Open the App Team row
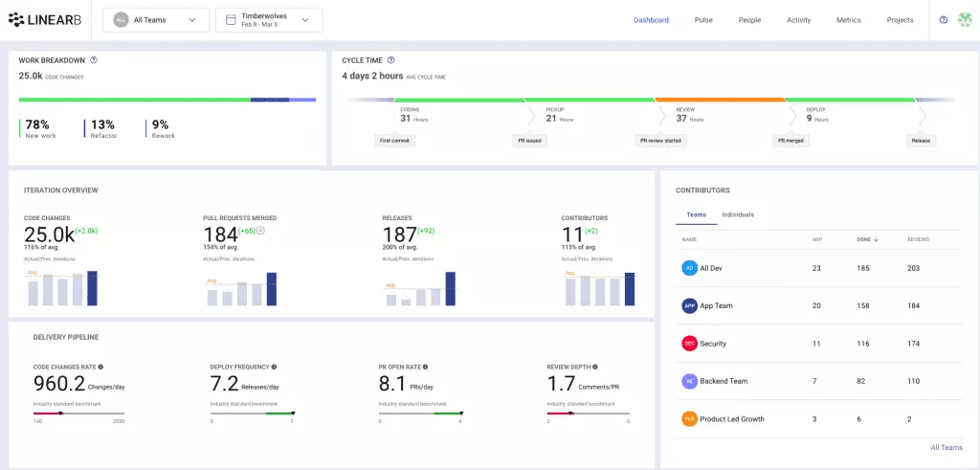 (x=819, y=305)
